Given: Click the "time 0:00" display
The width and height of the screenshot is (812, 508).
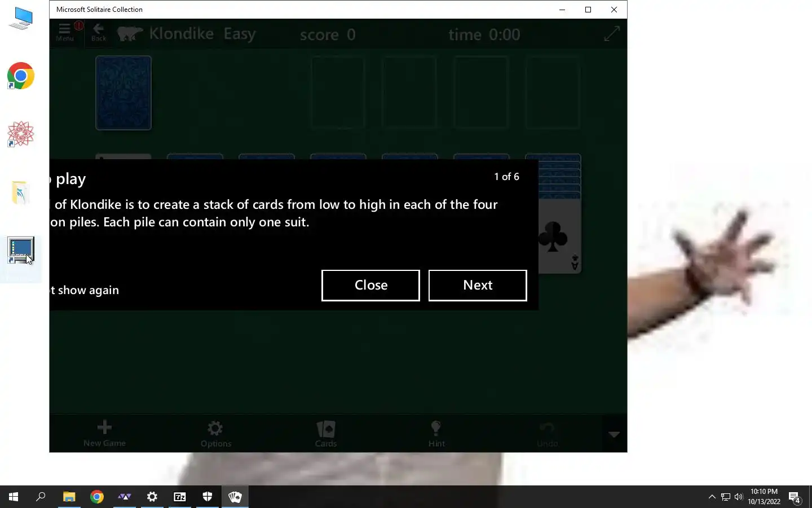Looking at the screenshot, I should tap(484, 34).
